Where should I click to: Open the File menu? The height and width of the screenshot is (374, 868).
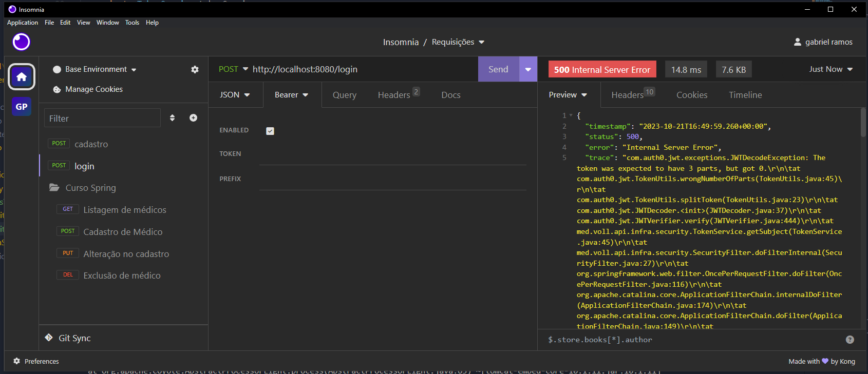click(x=49, y=23)
